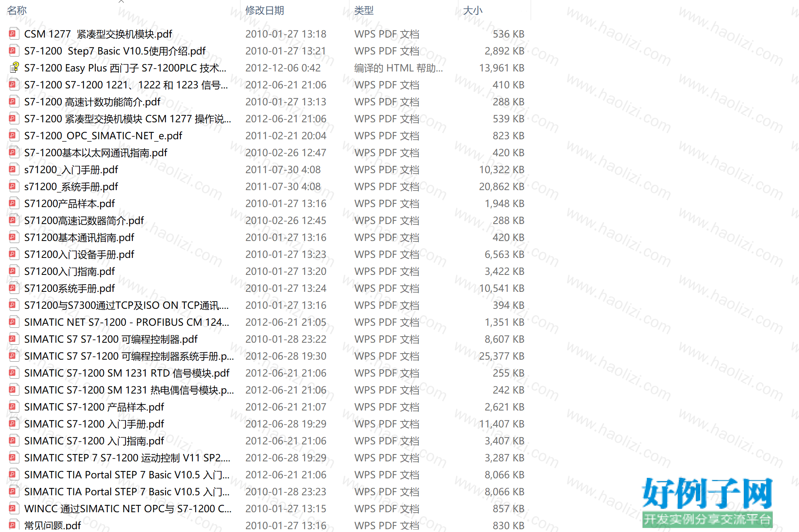The height and width of the screenshot is (532, 799).
Task: Select file SIMATIC S7-1200 入门手册.pdf
Action: [x=94, y=424]
